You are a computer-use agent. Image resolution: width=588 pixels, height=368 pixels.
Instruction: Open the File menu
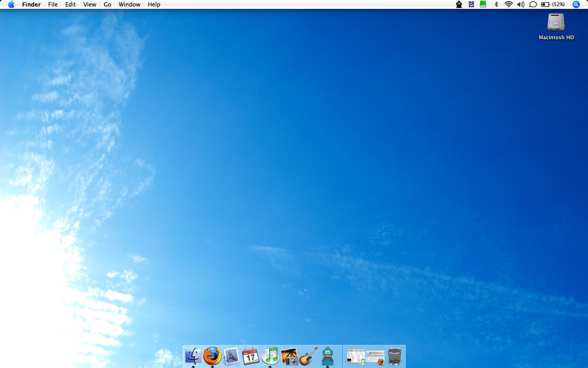[x=53, y=4]
